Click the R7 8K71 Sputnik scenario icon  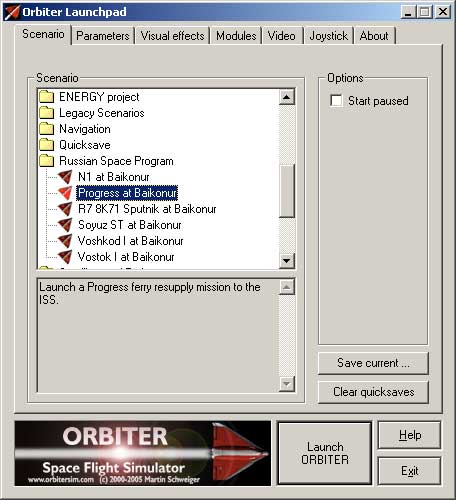click(65, 209)
